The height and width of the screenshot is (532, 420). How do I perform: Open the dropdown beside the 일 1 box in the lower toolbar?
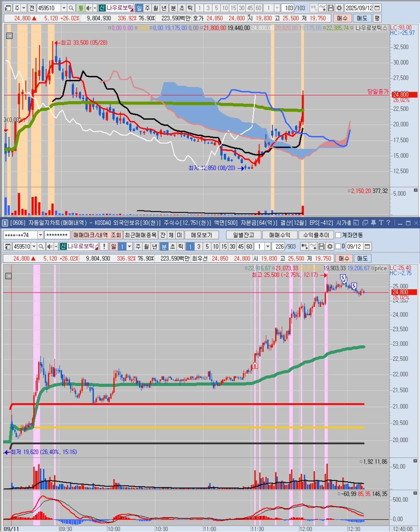(x=129, y=246)
